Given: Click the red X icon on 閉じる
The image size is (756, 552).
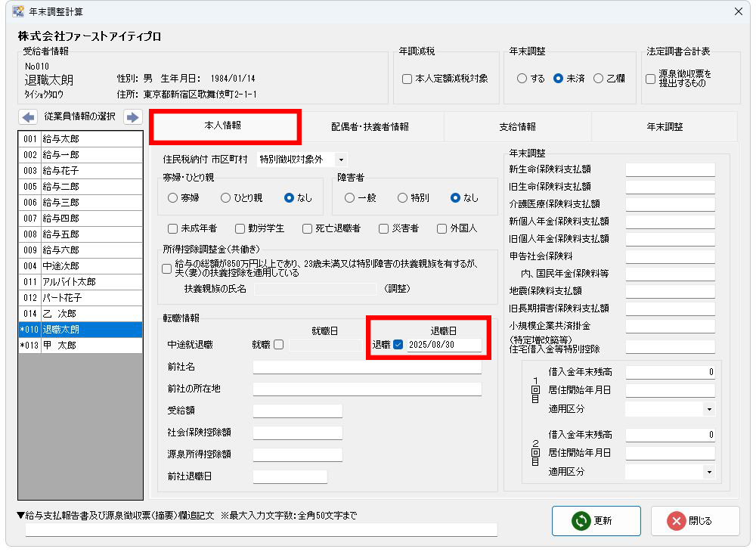Looking at the screenshot, I should pyautogui.click(x=676, y=521).
